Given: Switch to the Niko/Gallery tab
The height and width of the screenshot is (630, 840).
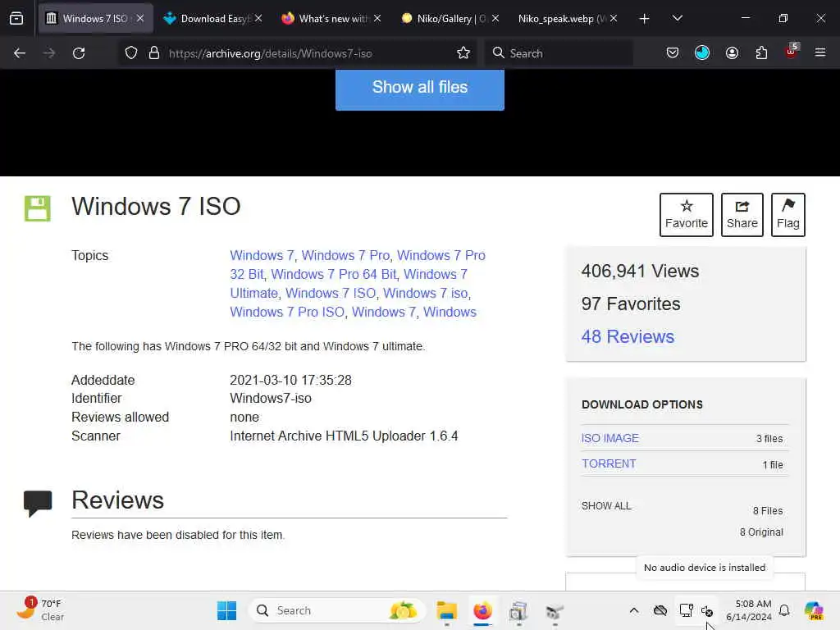Looking at the screenshot, I should 450,19.
